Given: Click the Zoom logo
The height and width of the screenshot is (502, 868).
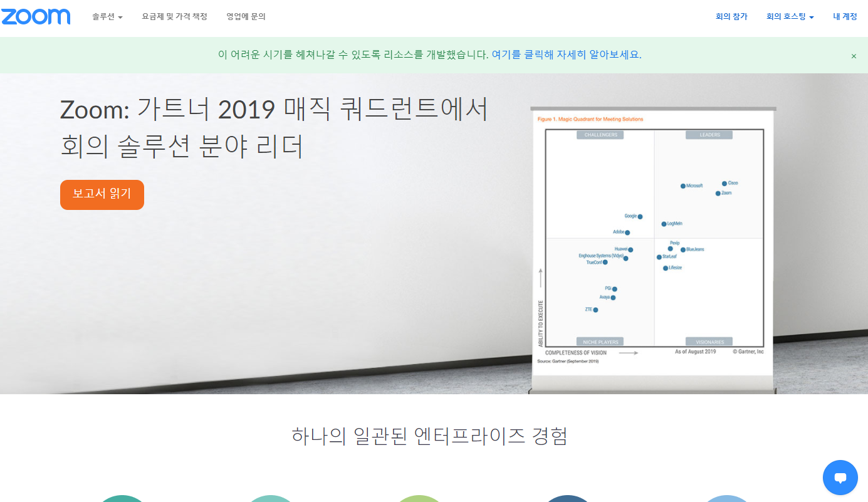Looking at the screenshot, I should point(36,17).
